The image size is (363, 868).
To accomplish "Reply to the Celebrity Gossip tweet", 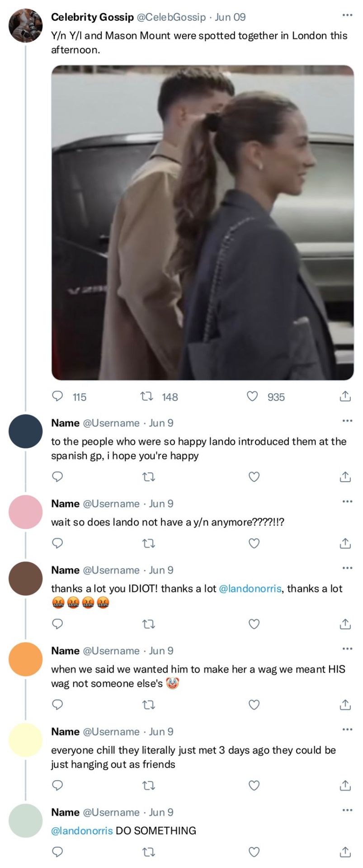I will pos(57,396).
